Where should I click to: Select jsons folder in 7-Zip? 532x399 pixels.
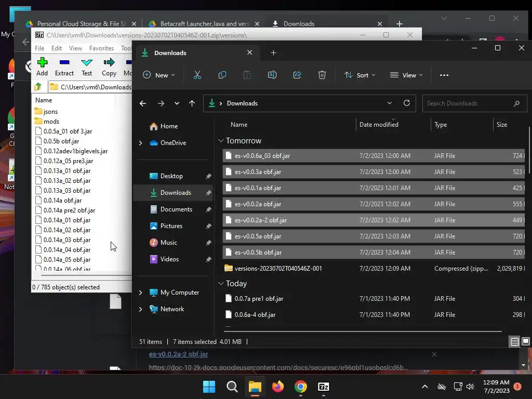50,112
